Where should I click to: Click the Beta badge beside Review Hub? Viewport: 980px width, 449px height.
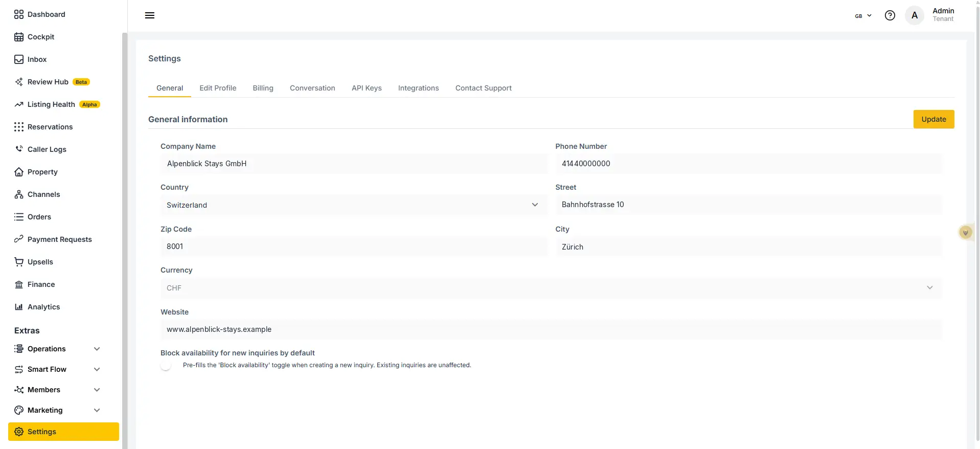pyautogui.click(x=81, y=82)
